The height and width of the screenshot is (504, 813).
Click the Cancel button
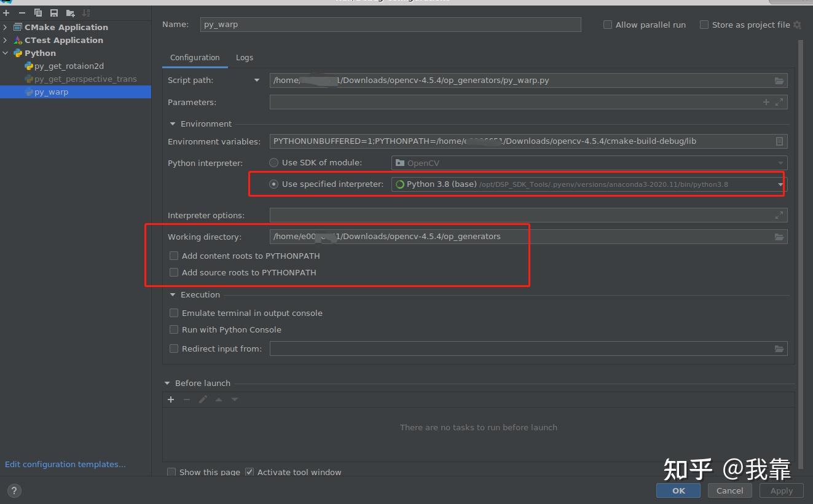(x=730, y=490)
